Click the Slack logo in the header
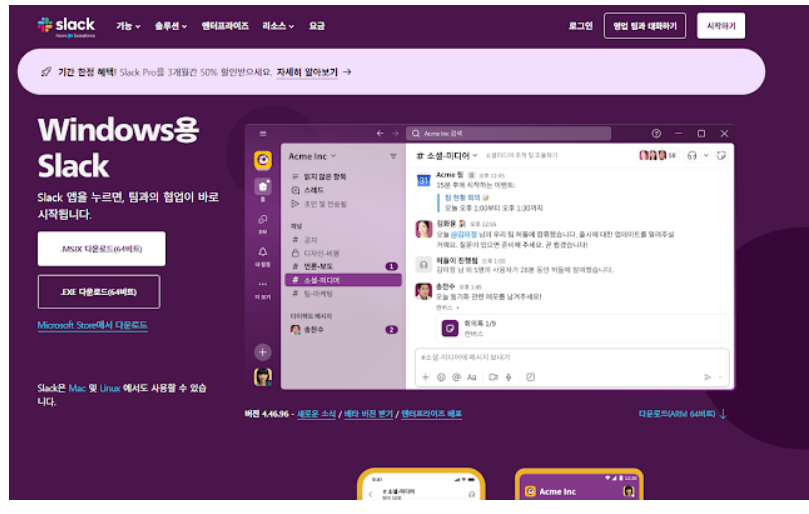The width and height of the screenshot is (809, 514). 66,27
